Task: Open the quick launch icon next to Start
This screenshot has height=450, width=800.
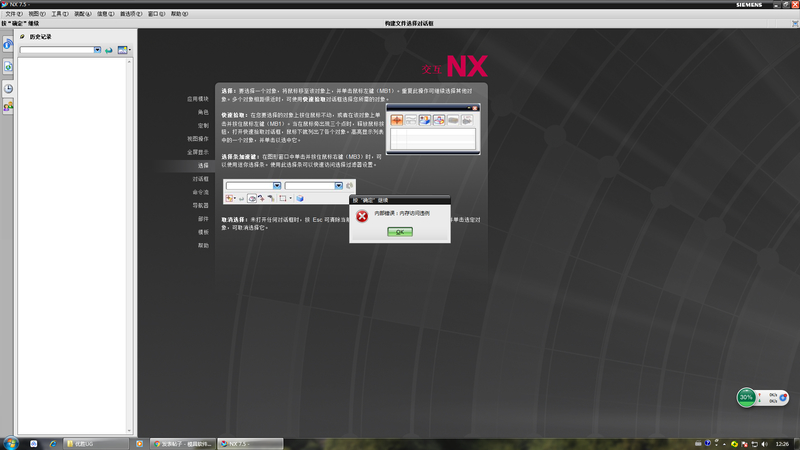Action: [34, 444]
